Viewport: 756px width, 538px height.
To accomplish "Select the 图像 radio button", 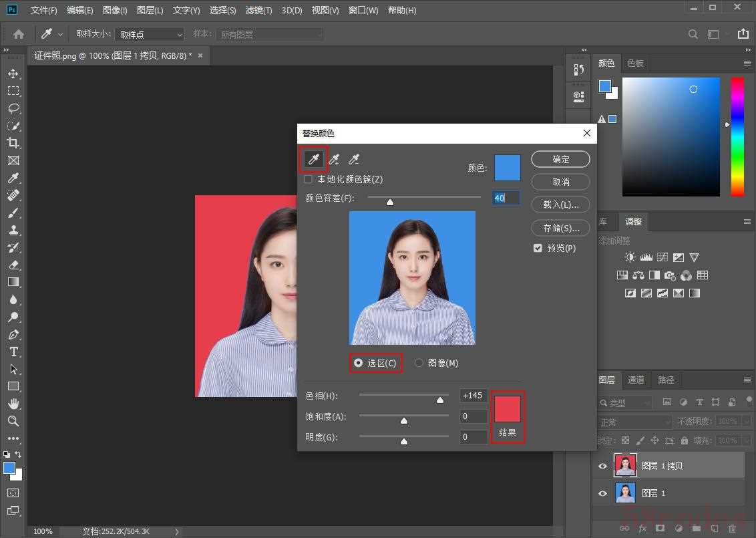I will (419, 363).
